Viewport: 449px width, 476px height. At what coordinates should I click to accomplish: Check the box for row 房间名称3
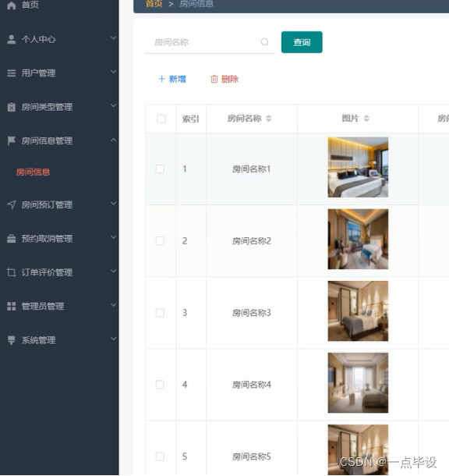pos(160,313)
